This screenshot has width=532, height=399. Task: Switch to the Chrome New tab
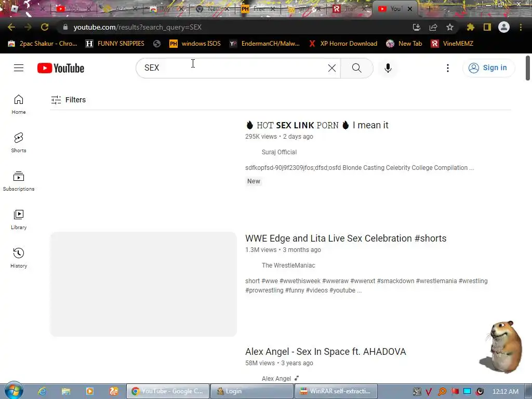212,9
